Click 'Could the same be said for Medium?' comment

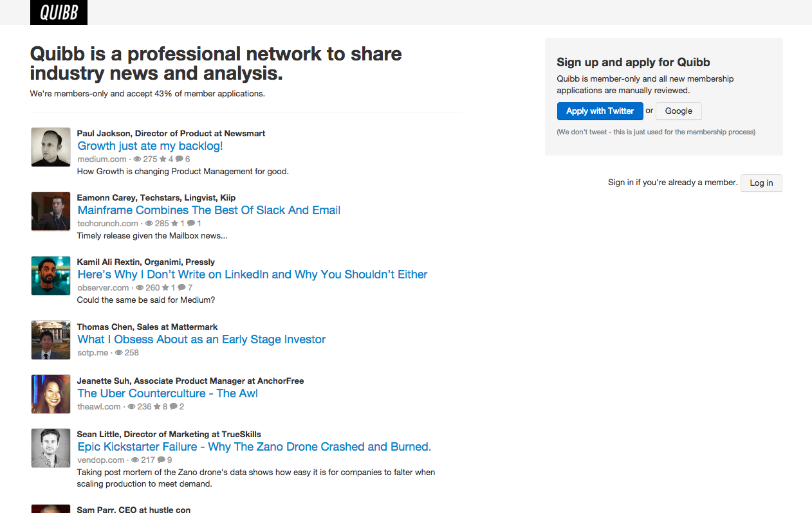click(x=146, y=300)
